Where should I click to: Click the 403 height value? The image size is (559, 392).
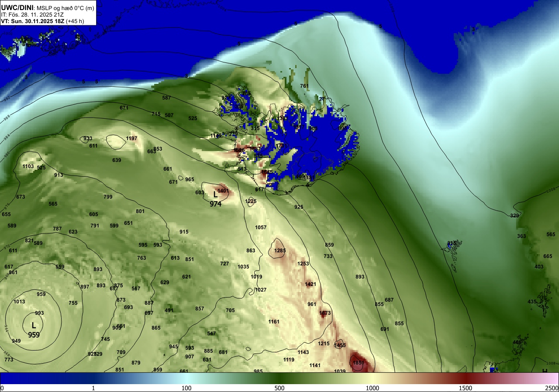tap(539, 267)
